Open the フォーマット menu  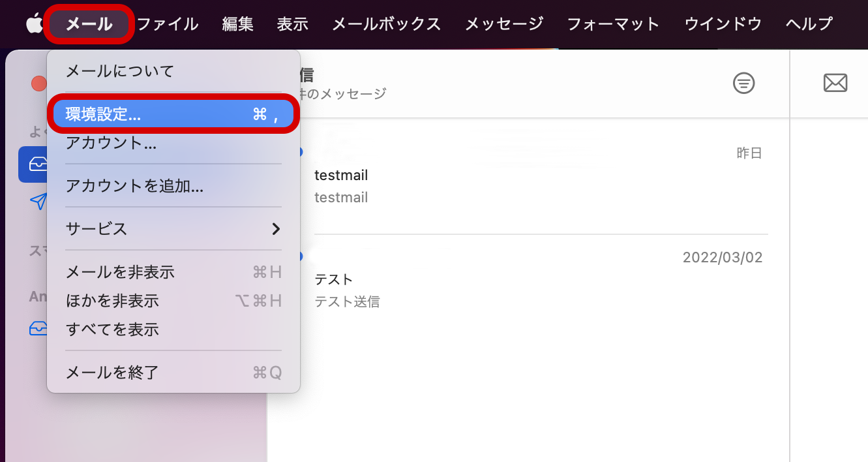(613, 24)
